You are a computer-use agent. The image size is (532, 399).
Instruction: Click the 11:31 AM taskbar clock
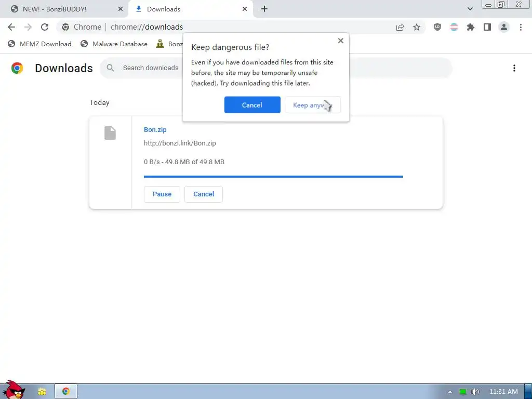(x=503, y=392)
